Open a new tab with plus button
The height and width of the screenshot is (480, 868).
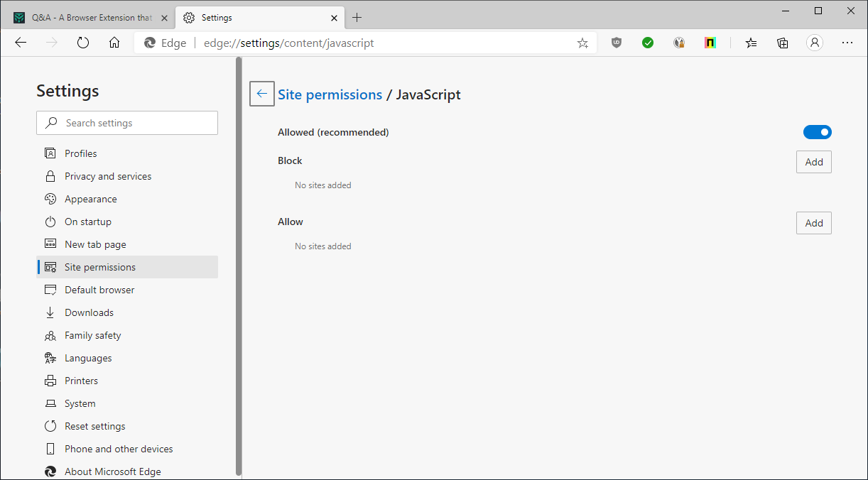[x=357, y=18]
